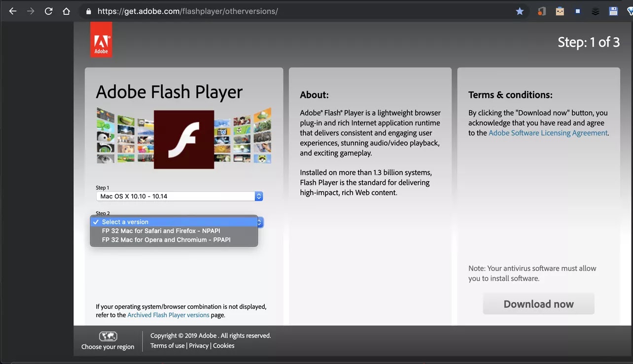Click the 'Adobe Flash Player' heading

pos(169,92)
